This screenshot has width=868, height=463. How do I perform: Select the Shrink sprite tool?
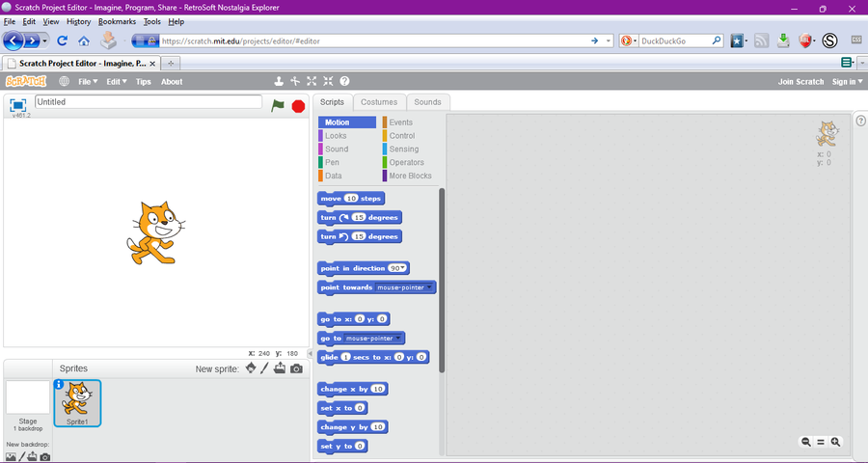tap(328, 81)
